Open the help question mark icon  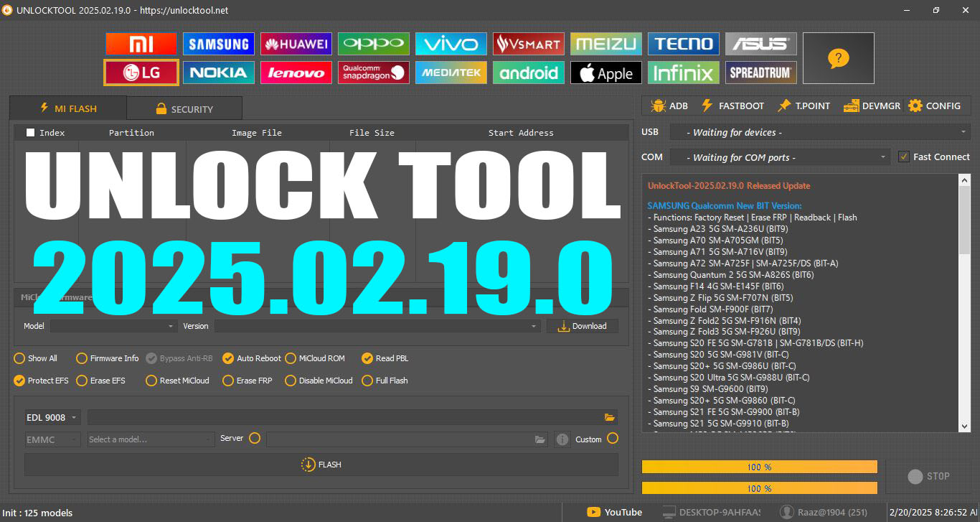tap(838, 58)
